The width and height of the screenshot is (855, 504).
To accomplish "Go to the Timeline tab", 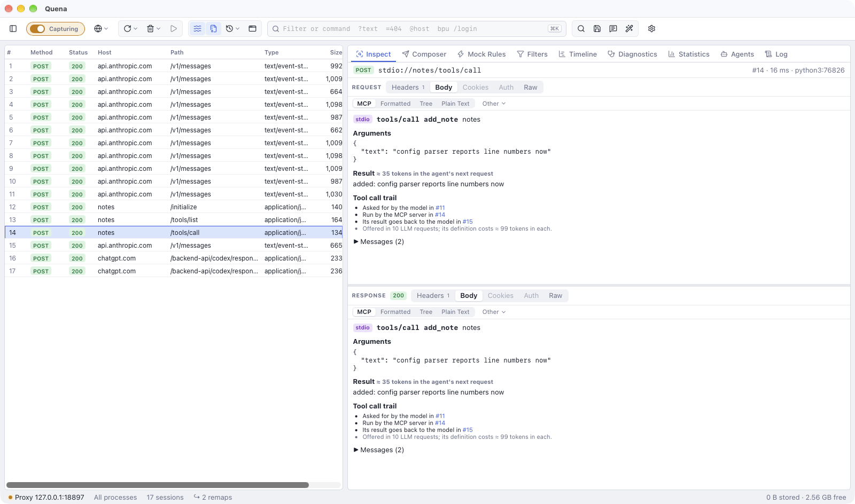I will [578, 54].
